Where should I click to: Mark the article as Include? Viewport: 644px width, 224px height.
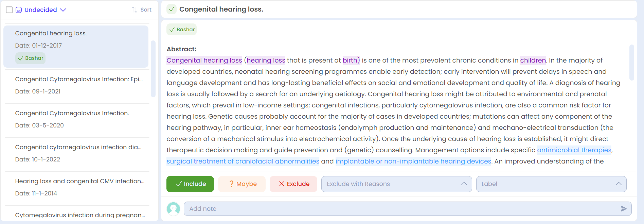pos(190,184)
